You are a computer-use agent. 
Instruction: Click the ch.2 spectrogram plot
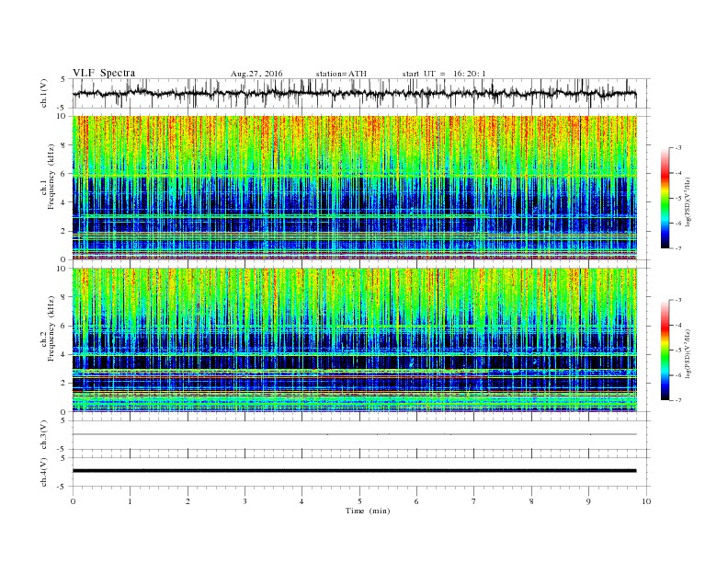coord(354,340)
